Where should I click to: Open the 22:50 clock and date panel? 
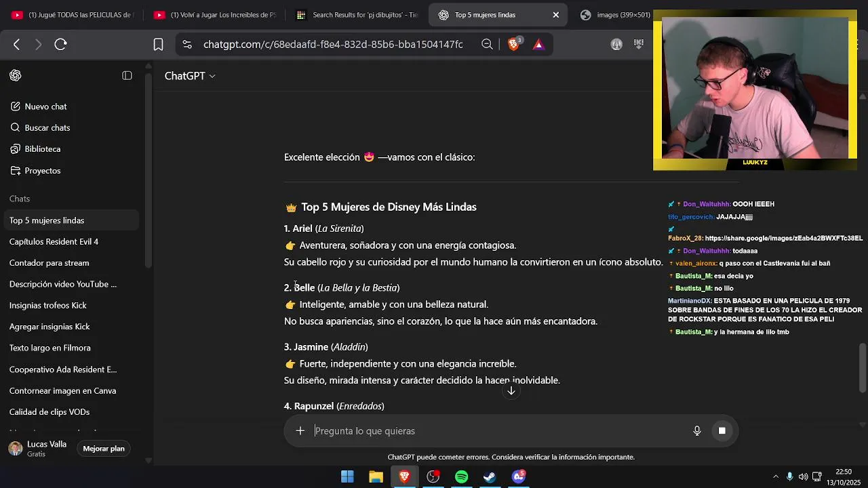click(844, 476)
